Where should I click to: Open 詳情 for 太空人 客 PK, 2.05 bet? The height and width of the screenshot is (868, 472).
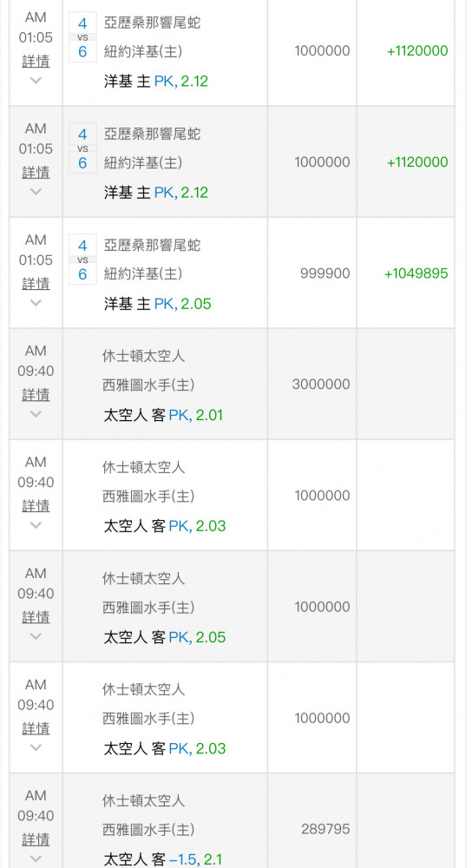36,616
